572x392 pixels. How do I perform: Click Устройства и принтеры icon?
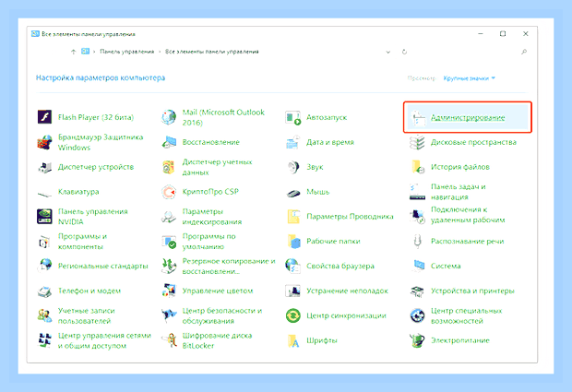pyautogui.click(x=417, y=291)
